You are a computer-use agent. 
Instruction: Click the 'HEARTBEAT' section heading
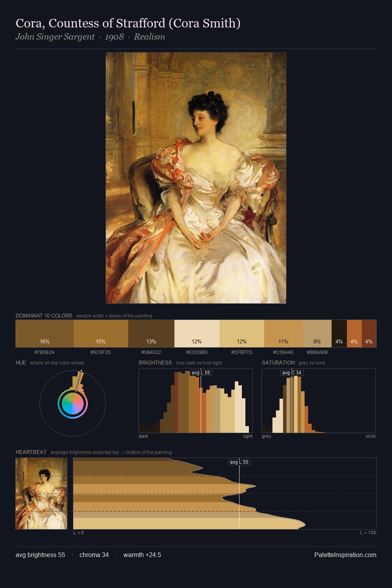(31, 452)
